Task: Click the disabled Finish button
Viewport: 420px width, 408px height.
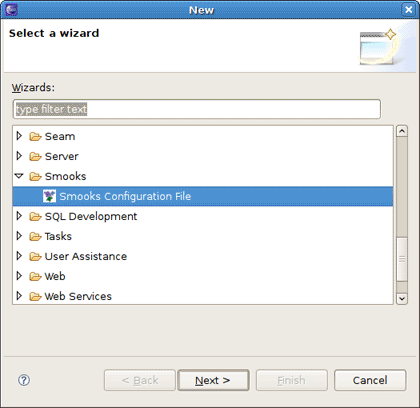Action: [x=292, y=380]
